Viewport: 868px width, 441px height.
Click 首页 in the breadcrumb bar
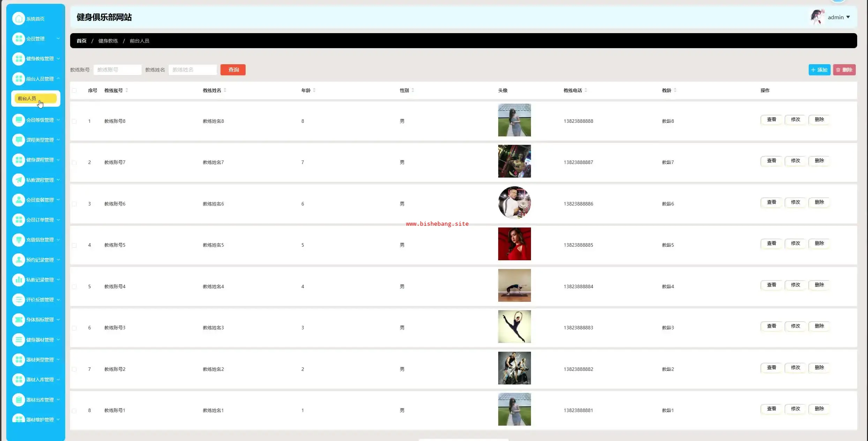click(81, 41)
